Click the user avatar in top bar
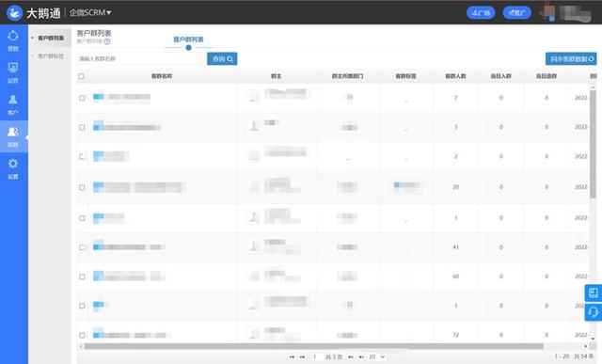This screenshot has height=364, width=602. point(547,12)
